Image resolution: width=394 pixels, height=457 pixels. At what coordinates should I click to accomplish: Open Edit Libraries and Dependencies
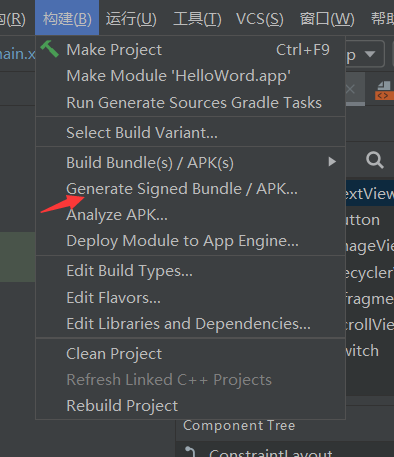190,324
